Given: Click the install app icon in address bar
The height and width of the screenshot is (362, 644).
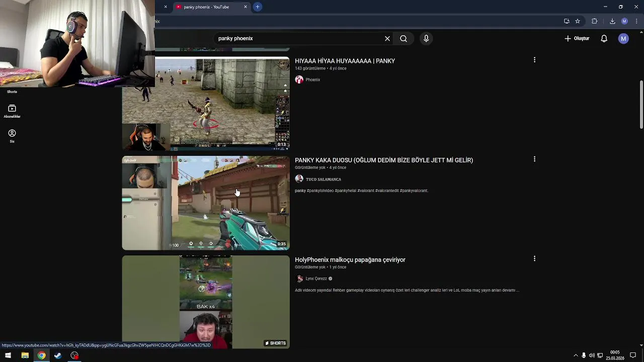Looking at the screenshot, I should [x=567, y=21].
